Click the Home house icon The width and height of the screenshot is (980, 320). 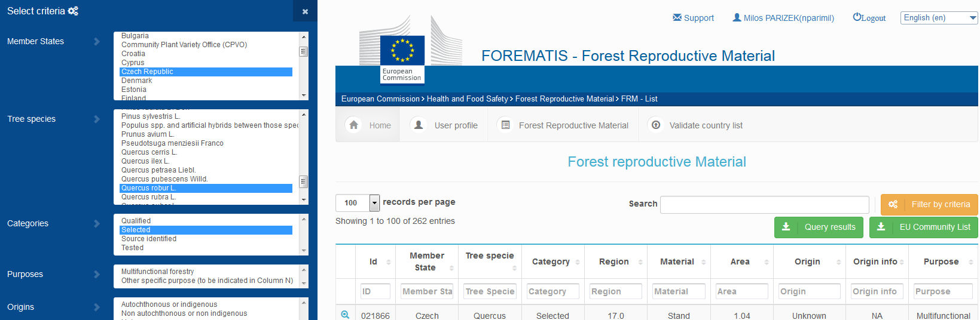click(353, 125)
